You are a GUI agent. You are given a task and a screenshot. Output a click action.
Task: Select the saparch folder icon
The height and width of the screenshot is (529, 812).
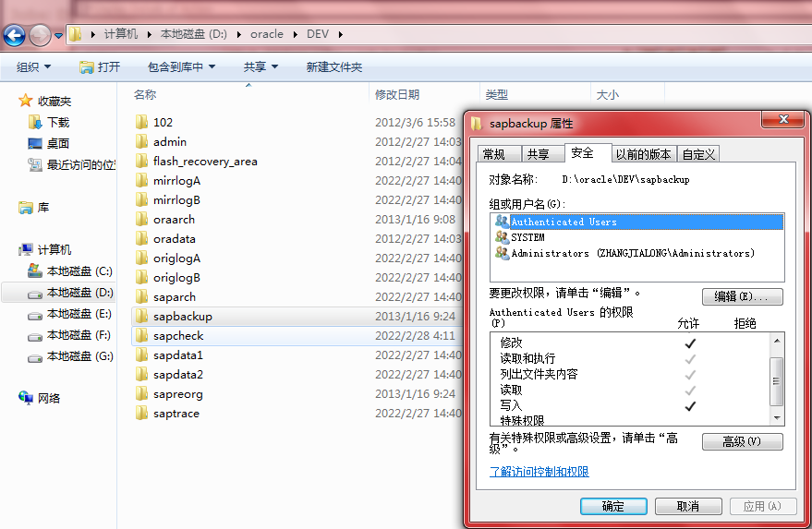coord(141,296)
